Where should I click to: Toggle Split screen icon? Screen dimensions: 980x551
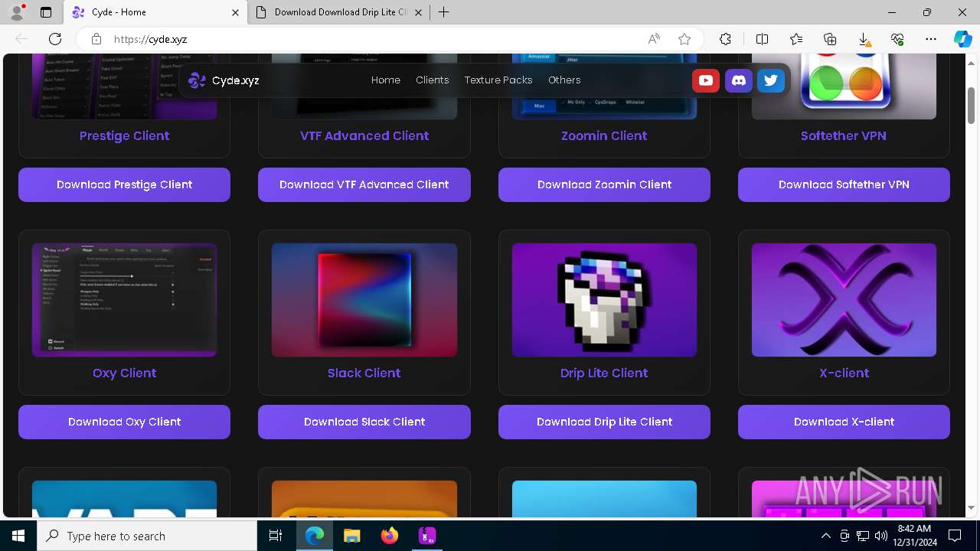[x=762, y=39]
